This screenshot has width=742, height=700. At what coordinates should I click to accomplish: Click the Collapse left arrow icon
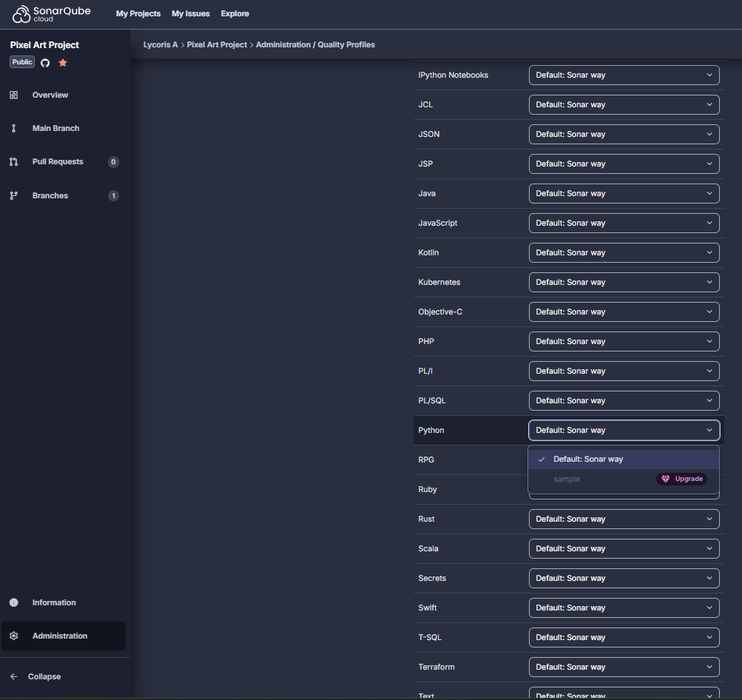pos(14,676)
